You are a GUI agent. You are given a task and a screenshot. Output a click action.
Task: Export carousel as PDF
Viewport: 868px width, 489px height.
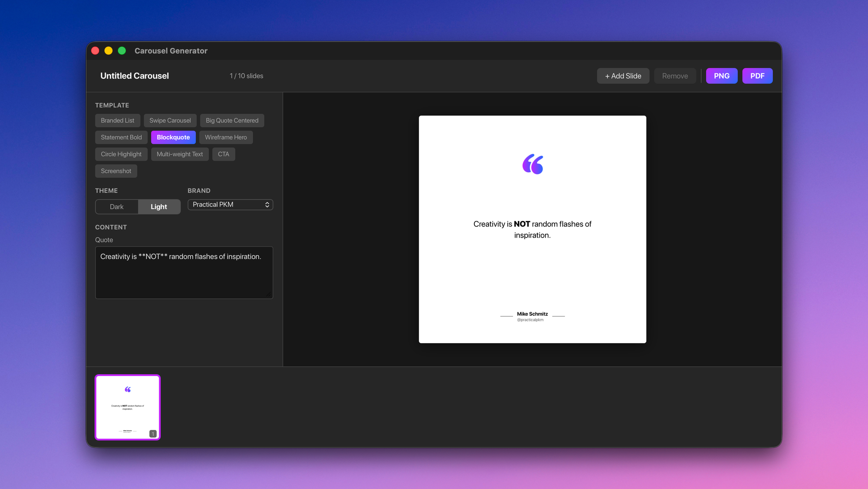click(757, 76)
